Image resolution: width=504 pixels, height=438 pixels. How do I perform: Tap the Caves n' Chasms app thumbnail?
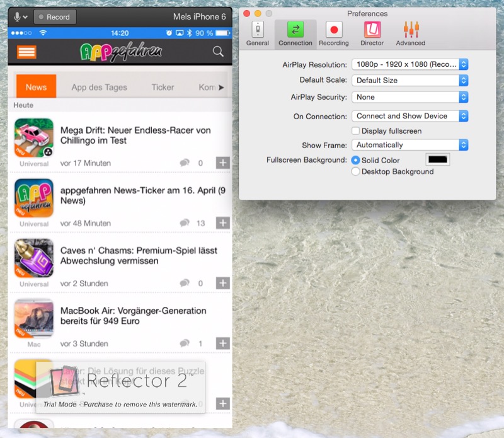pyautogui.click(x=34, y=258)
